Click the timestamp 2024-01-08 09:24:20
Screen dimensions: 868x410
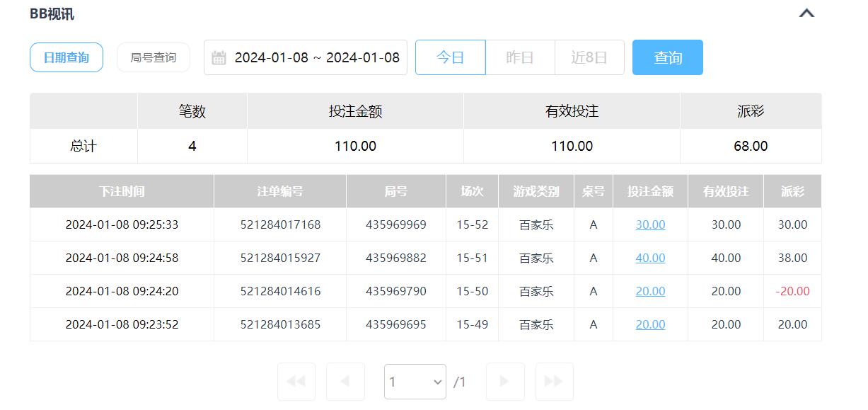(122, 291)
